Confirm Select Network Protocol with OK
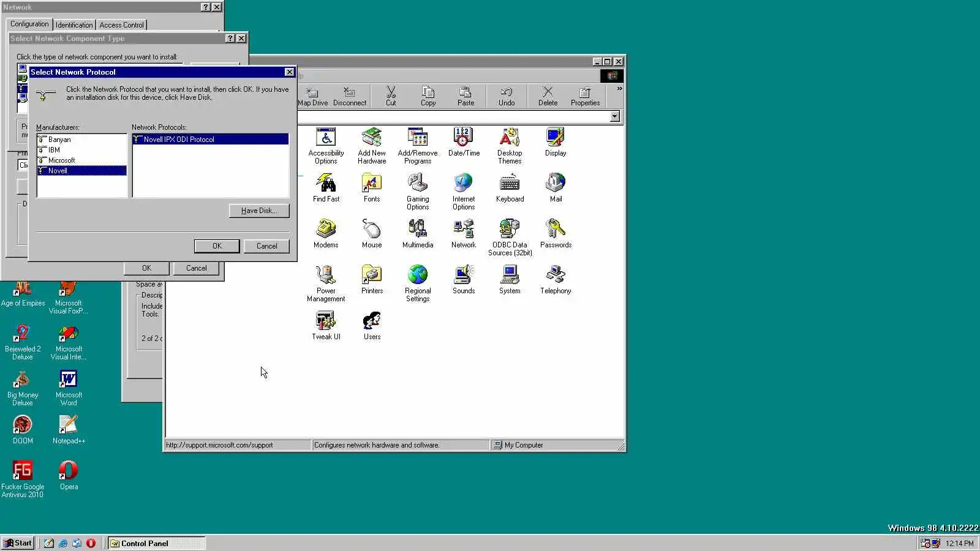This screenshot has width=980, height=551. click(217, 246)
